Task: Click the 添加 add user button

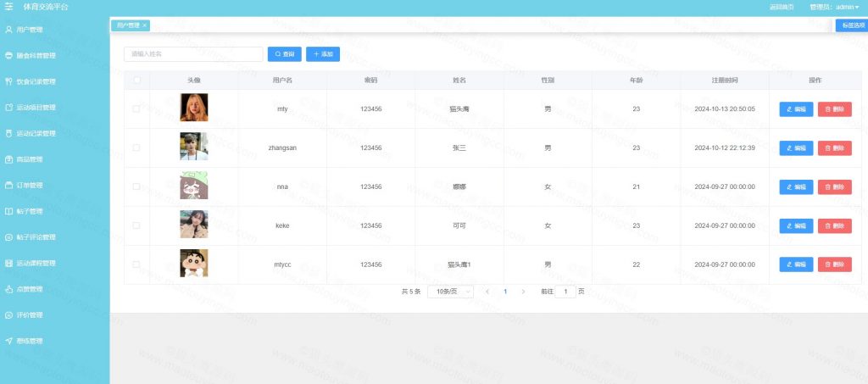Action: pyautogui.click(x=323, y=54)
